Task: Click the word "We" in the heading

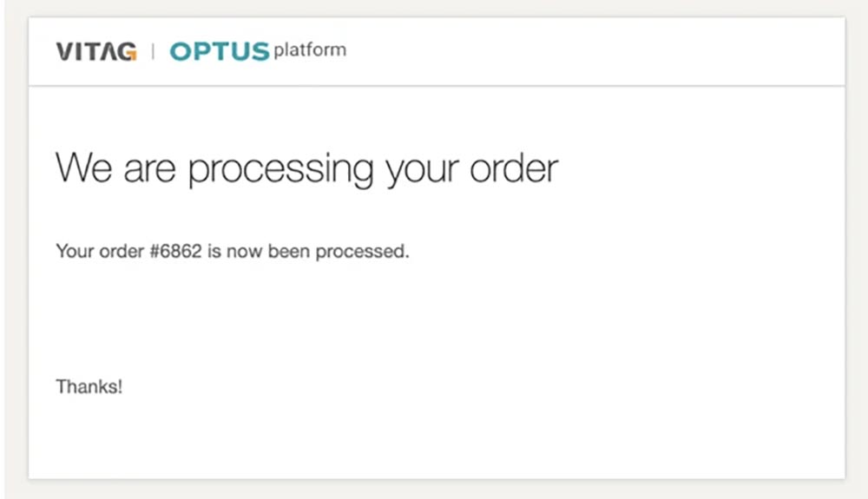Action: pos(84,167)
